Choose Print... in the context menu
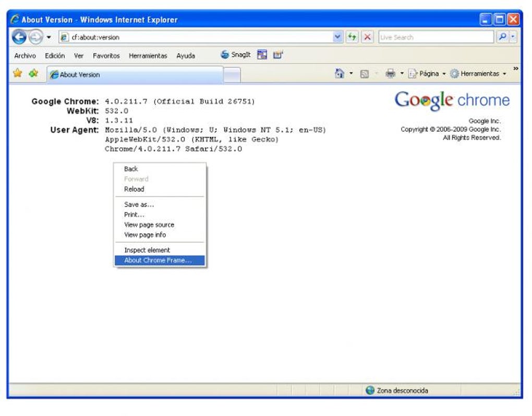Screen dimensions: 532x416 (x=160, y=215)
